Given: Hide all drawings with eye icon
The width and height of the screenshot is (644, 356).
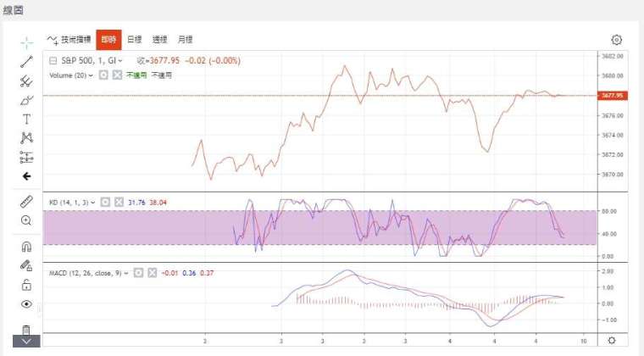Looking at the screenshot, I should (27, 303).
